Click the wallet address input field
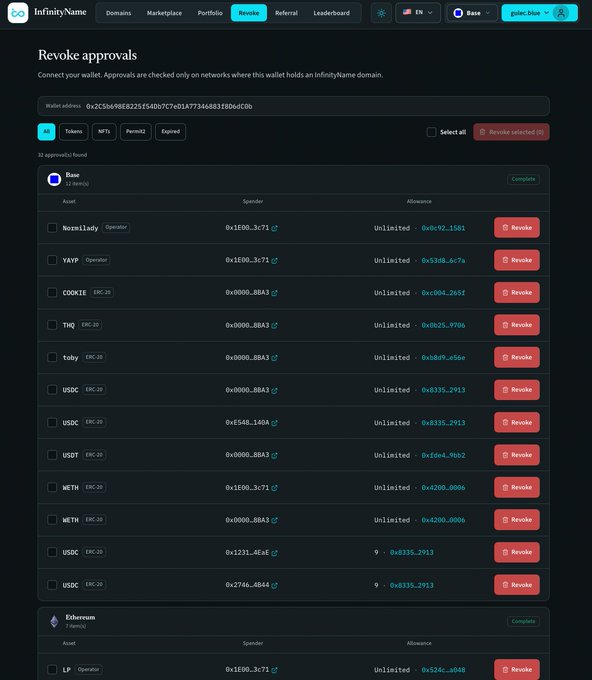The height and width of the screenshot is (680, 592). pos(294,106)
